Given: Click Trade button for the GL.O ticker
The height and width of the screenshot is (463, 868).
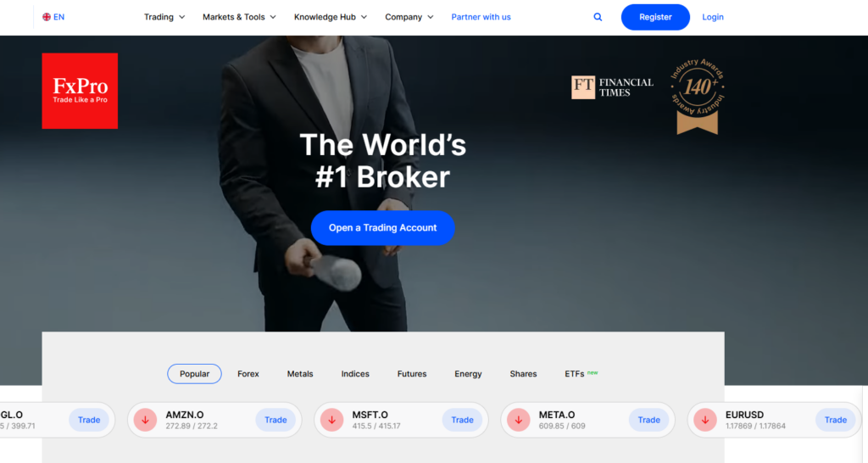Looking at the screenshot, I should [x=89, y=420].
